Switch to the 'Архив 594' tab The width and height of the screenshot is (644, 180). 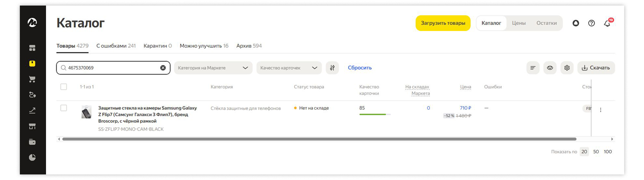(x=249, y=46)
